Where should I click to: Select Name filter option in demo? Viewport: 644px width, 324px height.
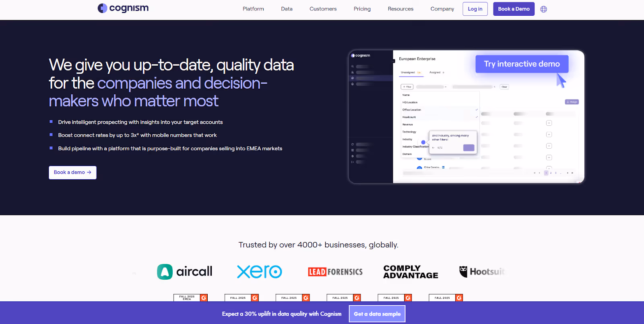pyautogui.click(x=440, y=95)
